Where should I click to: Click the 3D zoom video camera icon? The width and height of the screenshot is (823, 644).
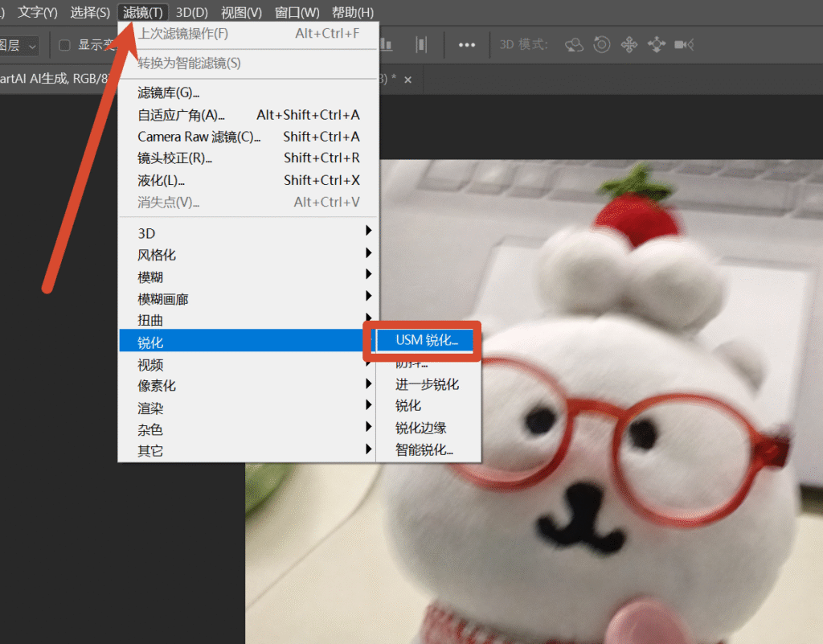pos(685,44)
